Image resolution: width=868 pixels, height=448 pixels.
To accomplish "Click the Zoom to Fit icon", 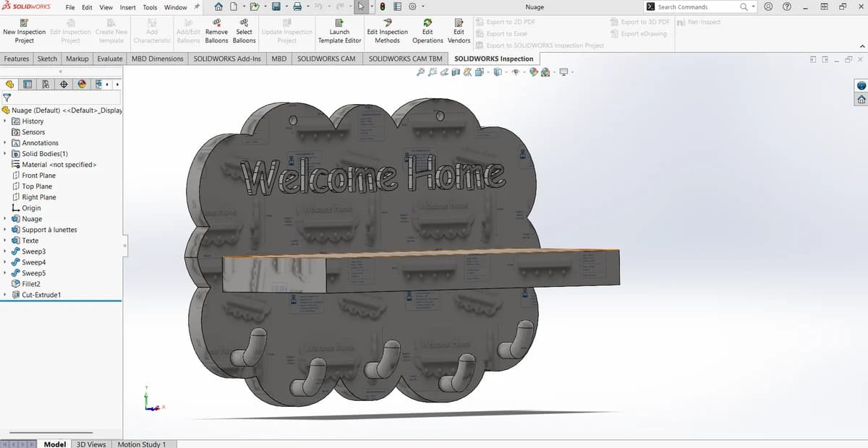I will pos(421,72).
